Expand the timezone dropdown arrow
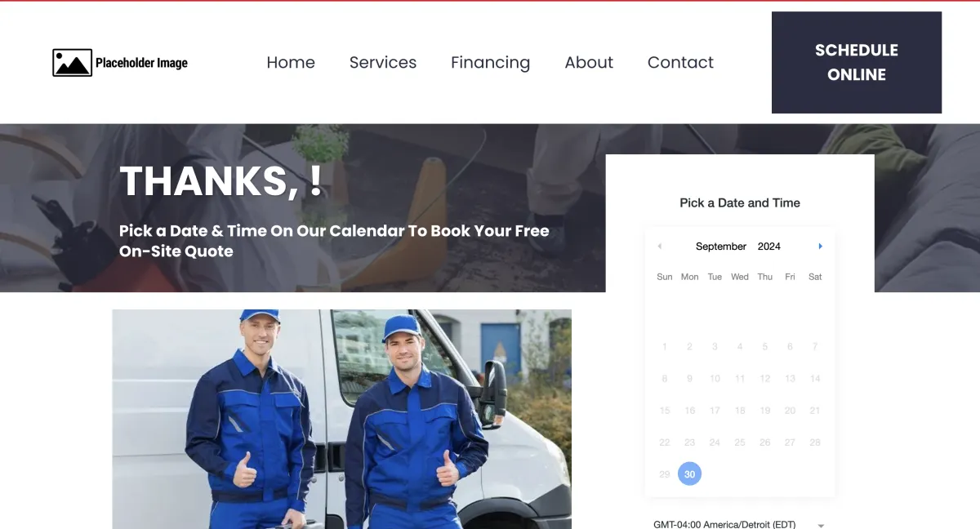The height and width of the screenshot is (529, 980). tap(821, 526)
